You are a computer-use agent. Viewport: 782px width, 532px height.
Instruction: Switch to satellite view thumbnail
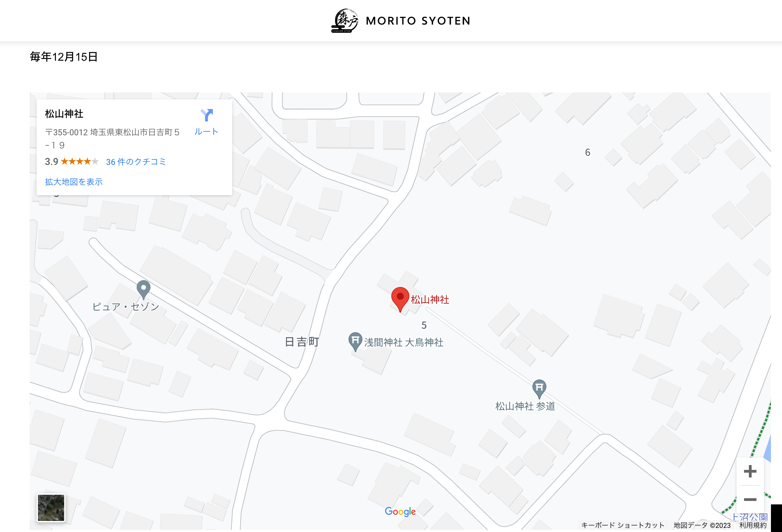tap(51, 508)
